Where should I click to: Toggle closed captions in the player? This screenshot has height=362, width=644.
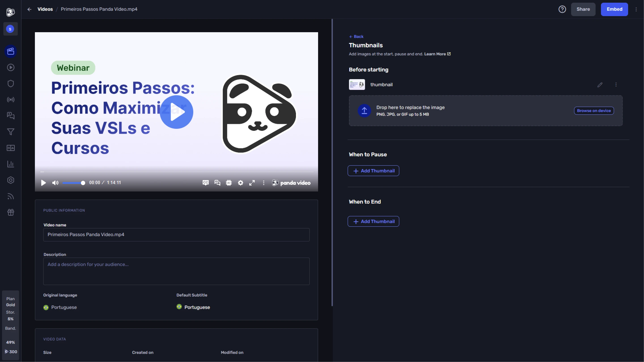click(206, 183)
